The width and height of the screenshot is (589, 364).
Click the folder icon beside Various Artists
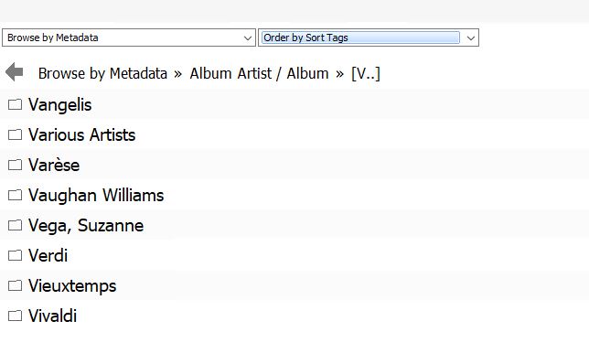15,134
